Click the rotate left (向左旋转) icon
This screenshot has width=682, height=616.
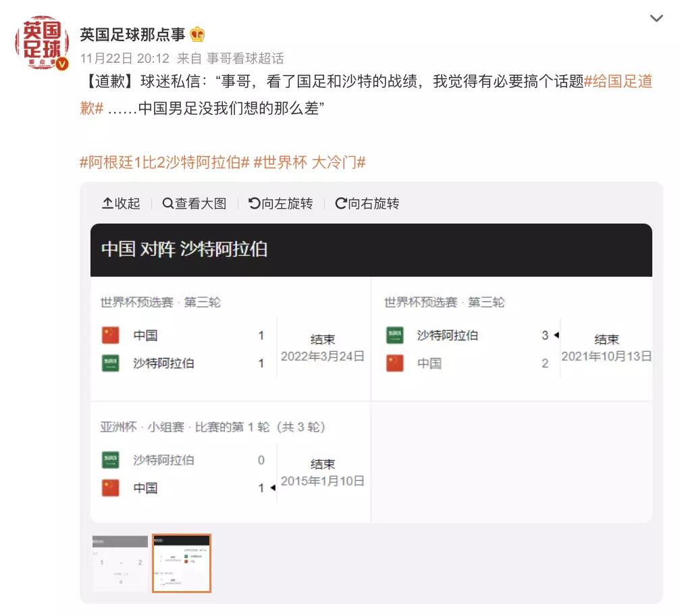[x=254, y=204]
